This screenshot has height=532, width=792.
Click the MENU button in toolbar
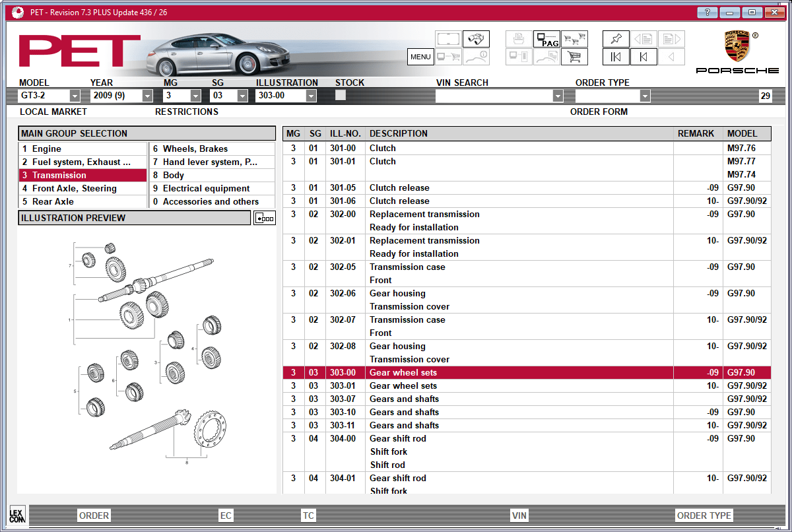click(x=420, y=57)
